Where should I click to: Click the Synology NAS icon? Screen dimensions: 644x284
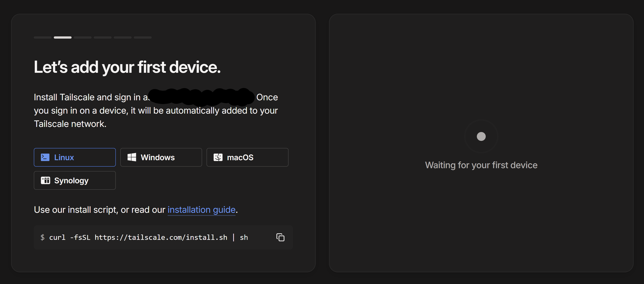coord(46,180)
